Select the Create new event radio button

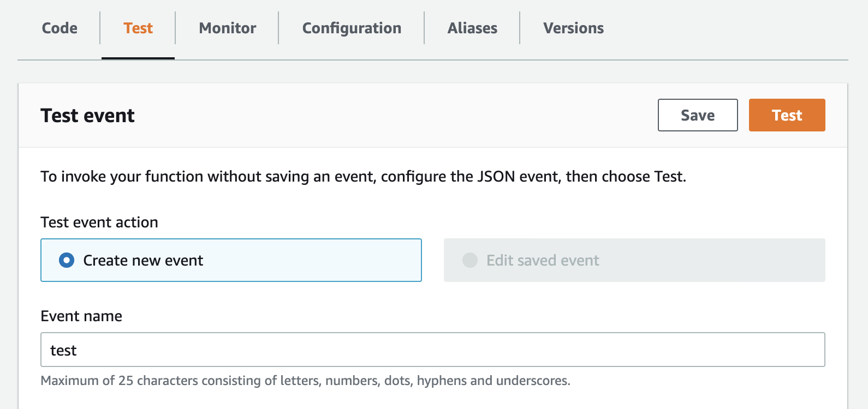point(67,260)
